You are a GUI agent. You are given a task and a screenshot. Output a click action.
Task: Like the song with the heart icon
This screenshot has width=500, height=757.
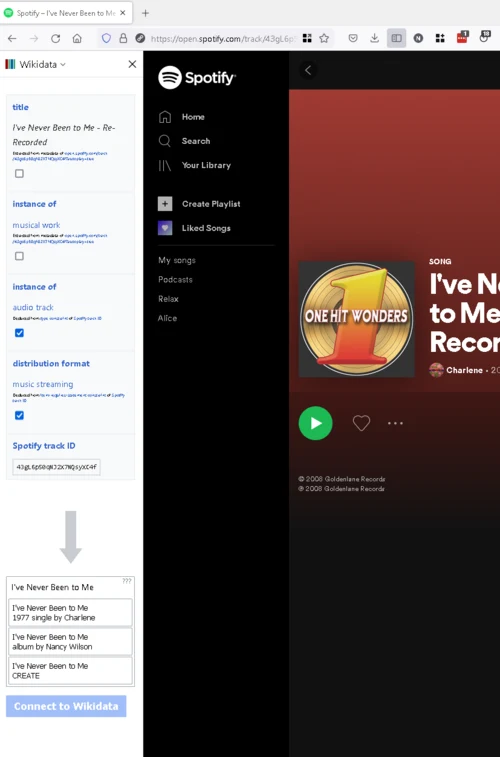[361, 423]
